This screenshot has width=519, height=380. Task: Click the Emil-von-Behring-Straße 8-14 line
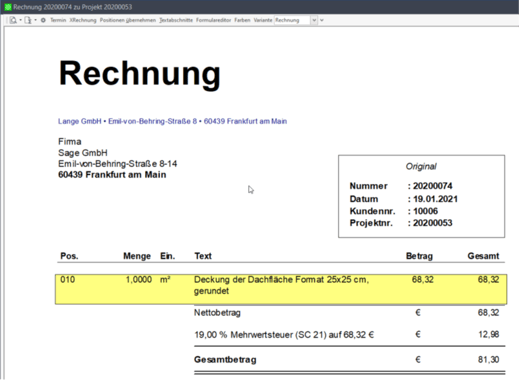pyautogui.click(x=117, y=164)
